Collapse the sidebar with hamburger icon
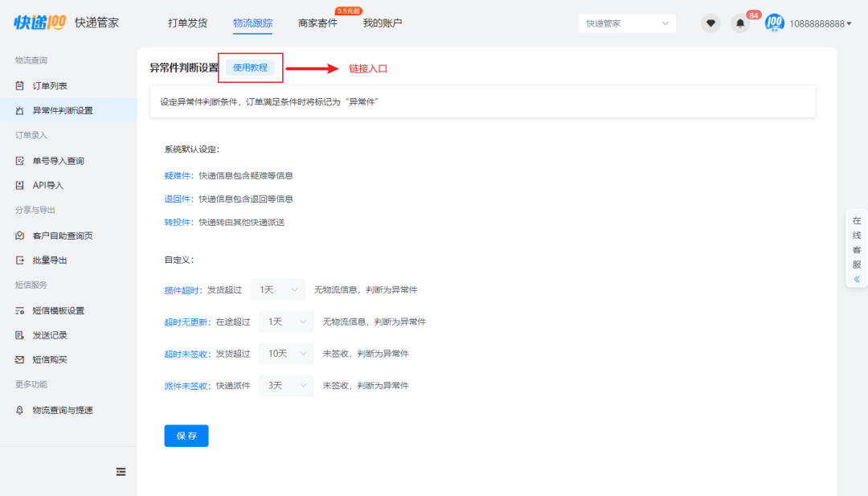Screen dimensions: 868x496 pos(121,472)
